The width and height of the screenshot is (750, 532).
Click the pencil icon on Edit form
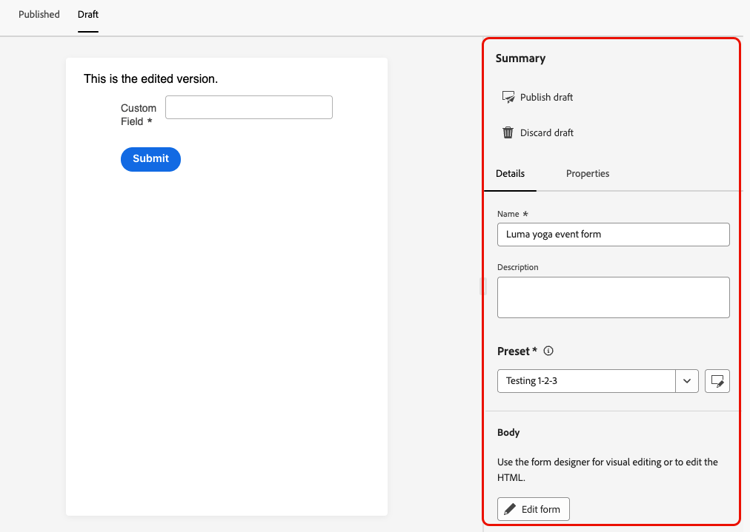tap(510, 509)
